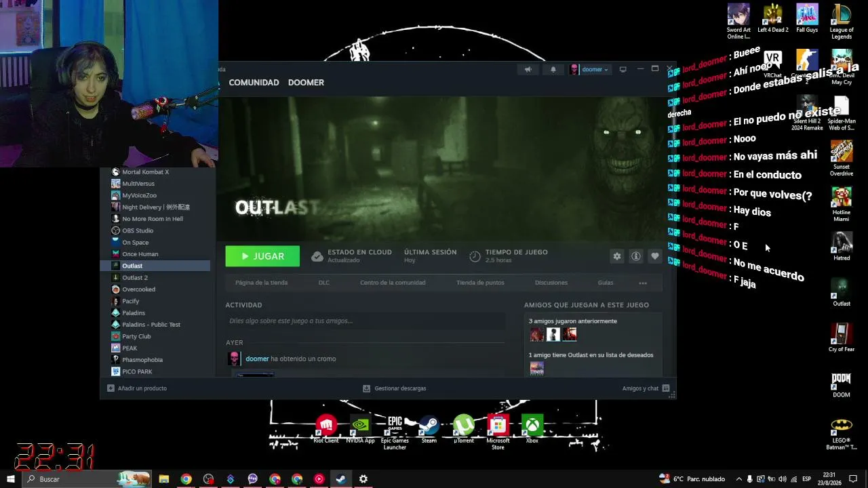Image resolution: width=868 pixels, height=488 pixels.
Task: Open Steam announcements megaphone icon
Action: tap(528, 69)
